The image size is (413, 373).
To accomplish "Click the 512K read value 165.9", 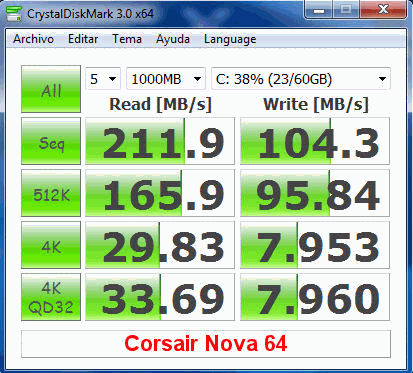I will [160, 193].
